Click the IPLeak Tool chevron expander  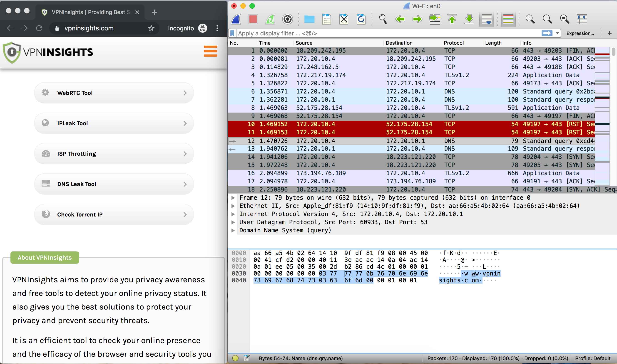click(x=185, y=123)
